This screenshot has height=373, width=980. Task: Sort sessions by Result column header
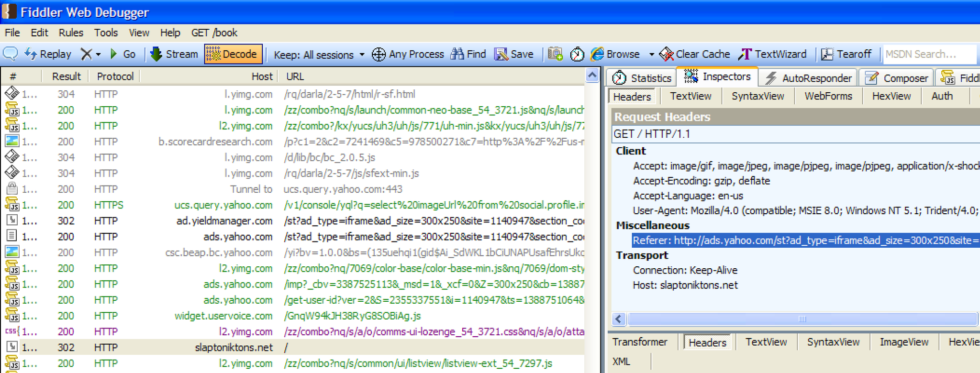point(66,77)
